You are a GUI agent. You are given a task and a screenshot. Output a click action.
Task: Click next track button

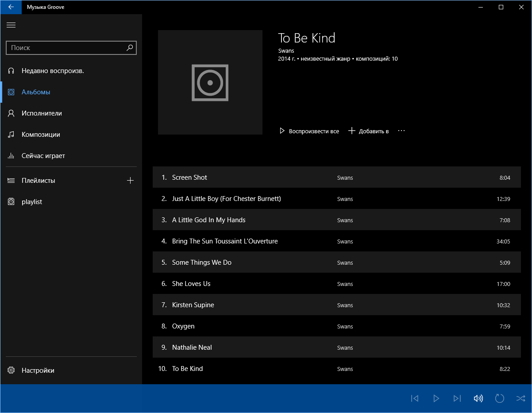tap(457, 398)
